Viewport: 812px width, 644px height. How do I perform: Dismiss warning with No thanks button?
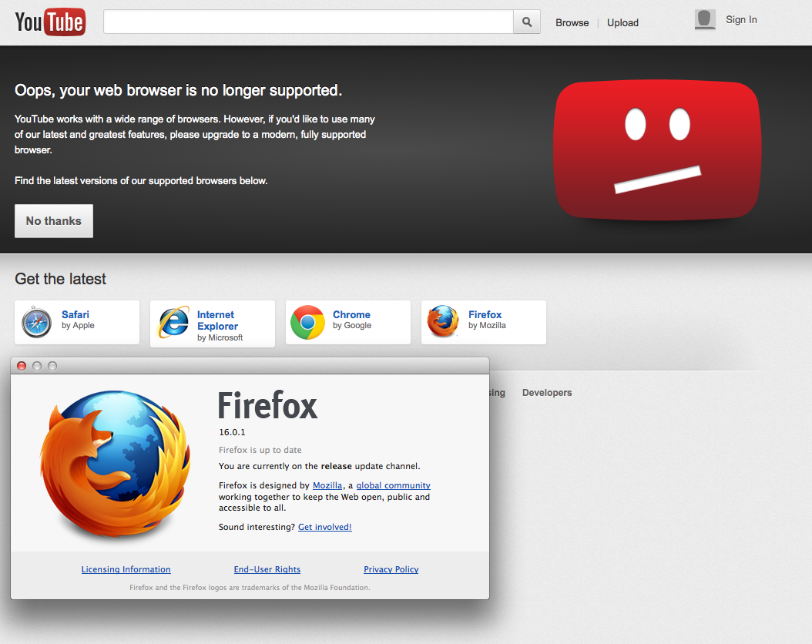click(x=54, y=221)
